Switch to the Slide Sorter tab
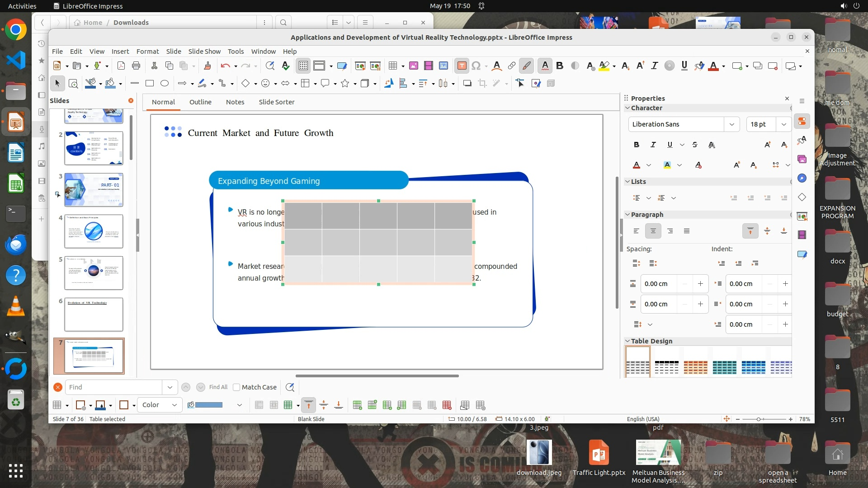Screen dimensions: 868x488 tap(276, 102)
